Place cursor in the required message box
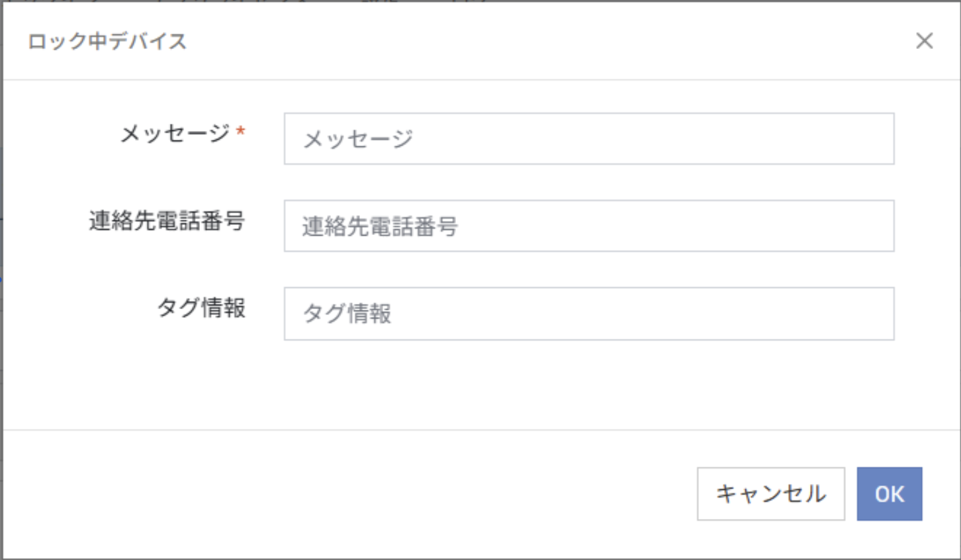The height and width of the screenshot is (560, 961). 588,139
